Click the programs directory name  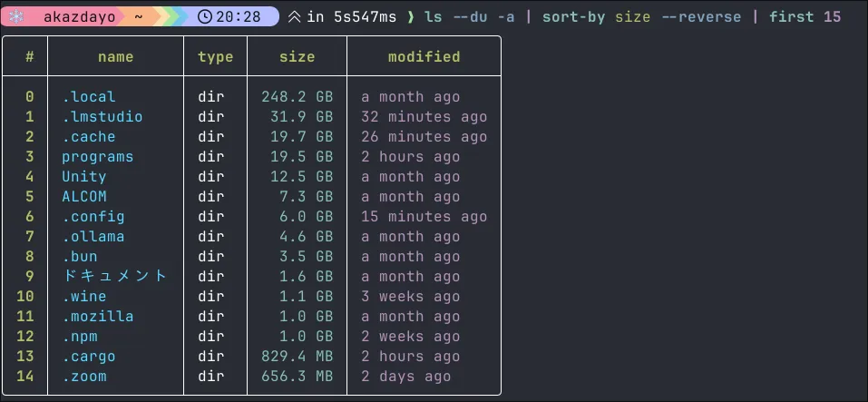point(97,157)
